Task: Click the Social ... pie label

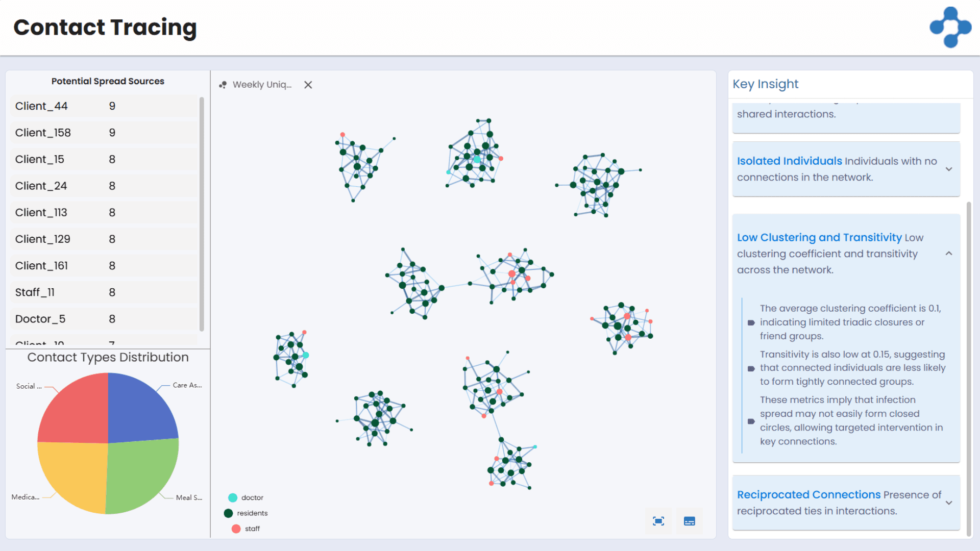Action: click(29, 386)
